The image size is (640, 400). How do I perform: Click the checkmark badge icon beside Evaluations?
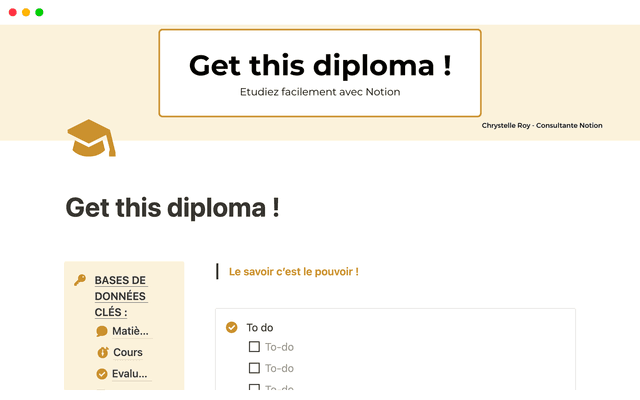(x=102, y=374)
